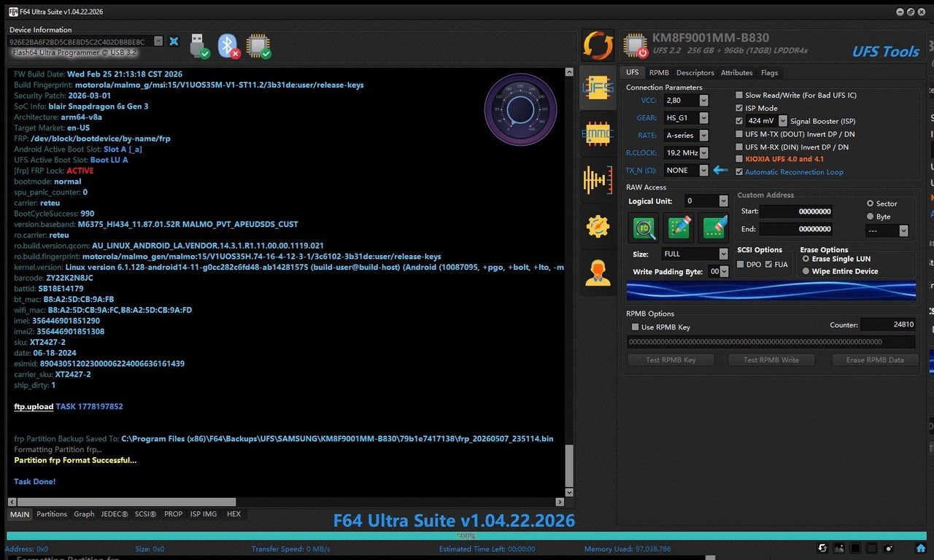Click the refresh icon in status bar
The height and width of the screenshot is (560, 934).
coord(822,548)
